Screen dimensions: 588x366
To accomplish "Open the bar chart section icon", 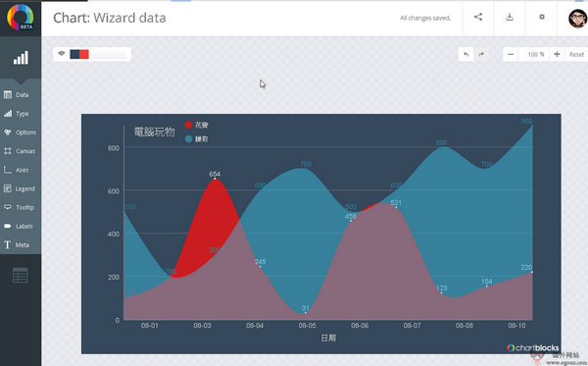I will pos(21,58).
